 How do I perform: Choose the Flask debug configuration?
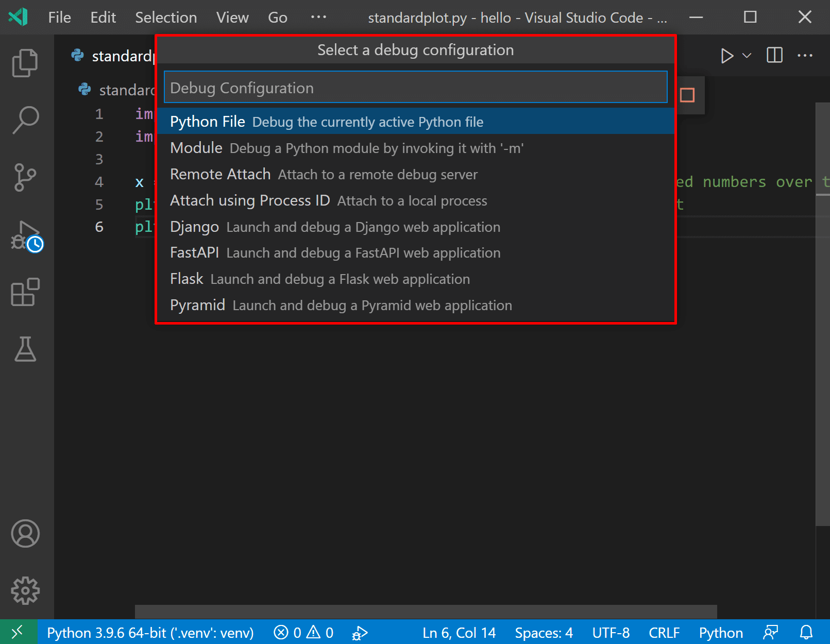point(415,279)
